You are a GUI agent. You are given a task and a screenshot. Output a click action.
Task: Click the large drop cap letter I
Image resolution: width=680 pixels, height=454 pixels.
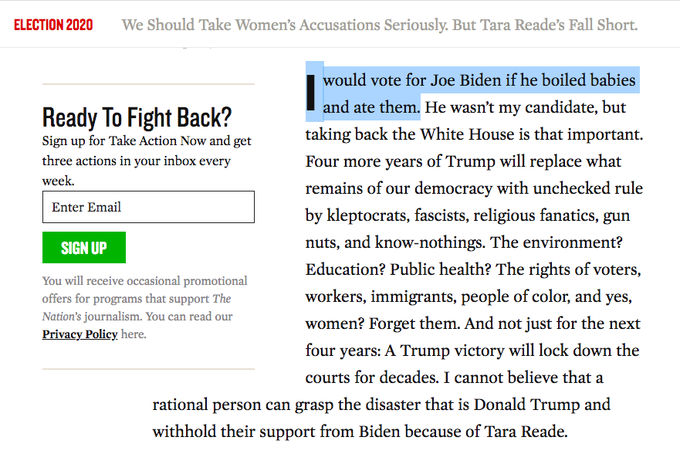click(x=311, y=92)
